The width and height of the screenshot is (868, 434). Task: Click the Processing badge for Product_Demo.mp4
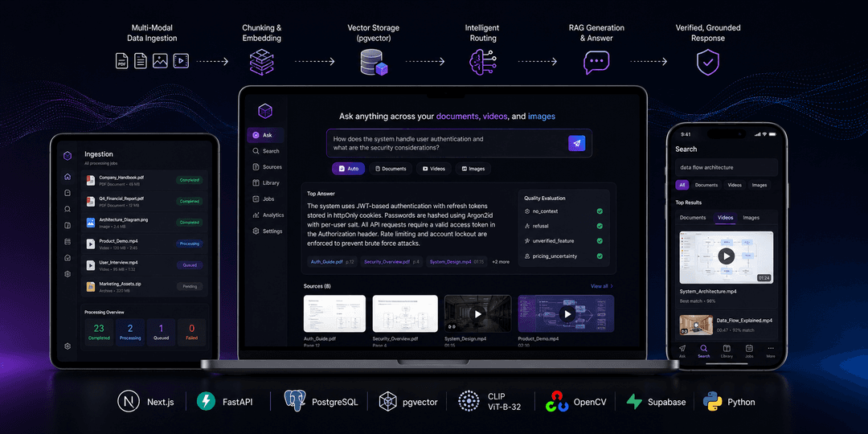190,244
